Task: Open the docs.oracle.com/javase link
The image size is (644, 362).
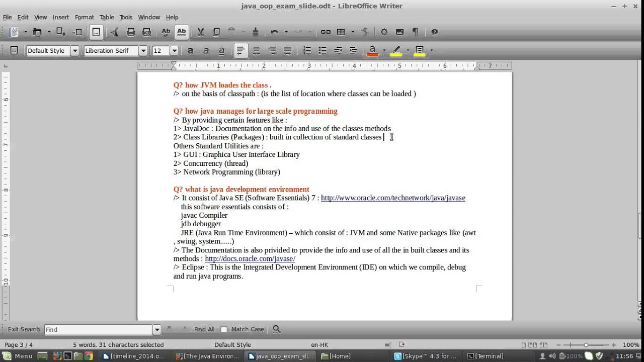Action: click(x=250, y=259)
